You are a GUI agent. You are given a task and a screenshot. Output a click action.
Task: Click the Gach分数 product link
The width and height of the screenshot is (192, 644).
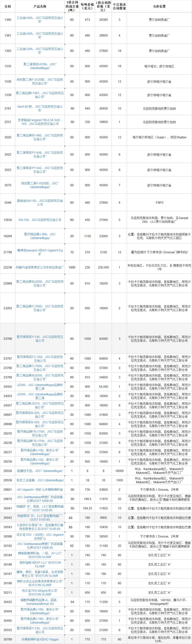tap(40, 108)
